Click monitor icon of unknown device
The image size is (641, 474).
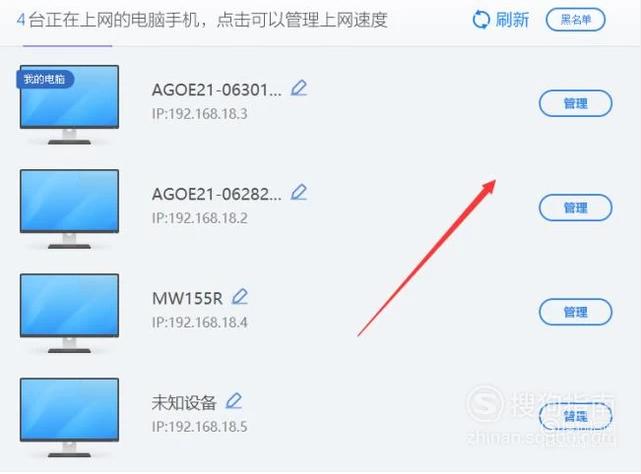pos(69,418)
